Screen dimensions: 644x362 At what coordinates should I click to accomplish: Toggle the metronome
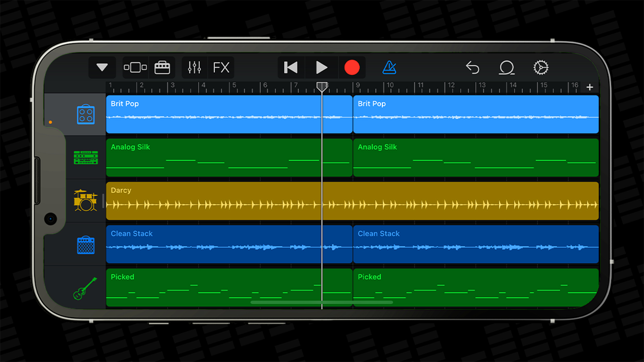click(389, 67)
